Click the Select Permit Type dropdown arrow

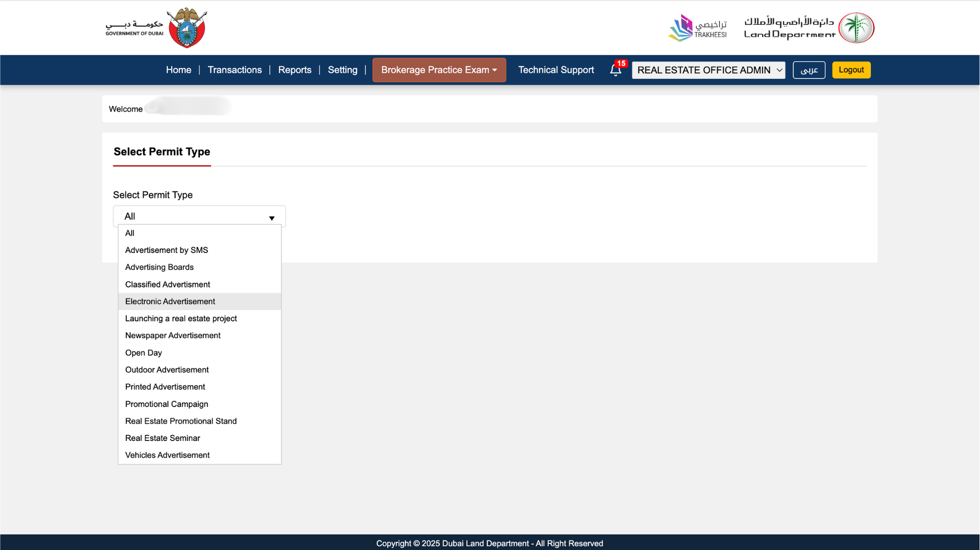point(271,218)
